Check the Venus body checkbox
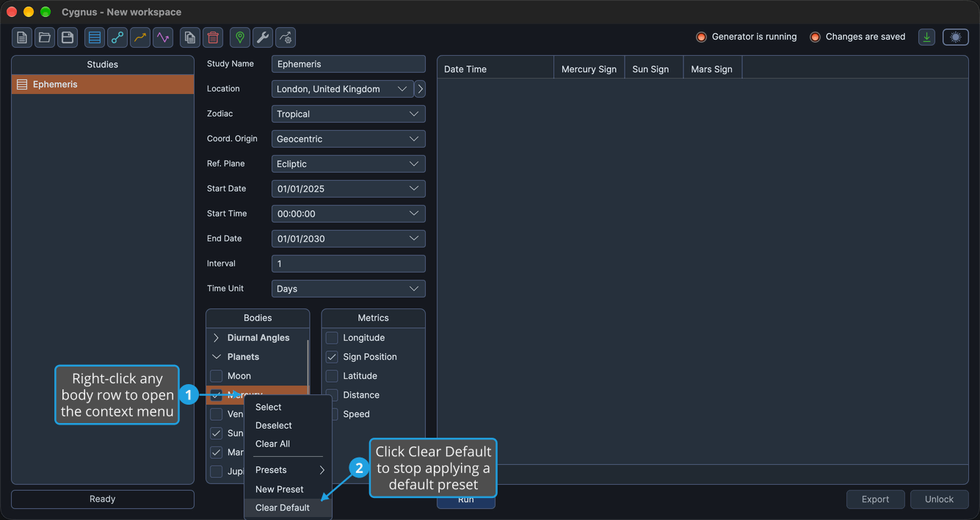 (217, 414)
